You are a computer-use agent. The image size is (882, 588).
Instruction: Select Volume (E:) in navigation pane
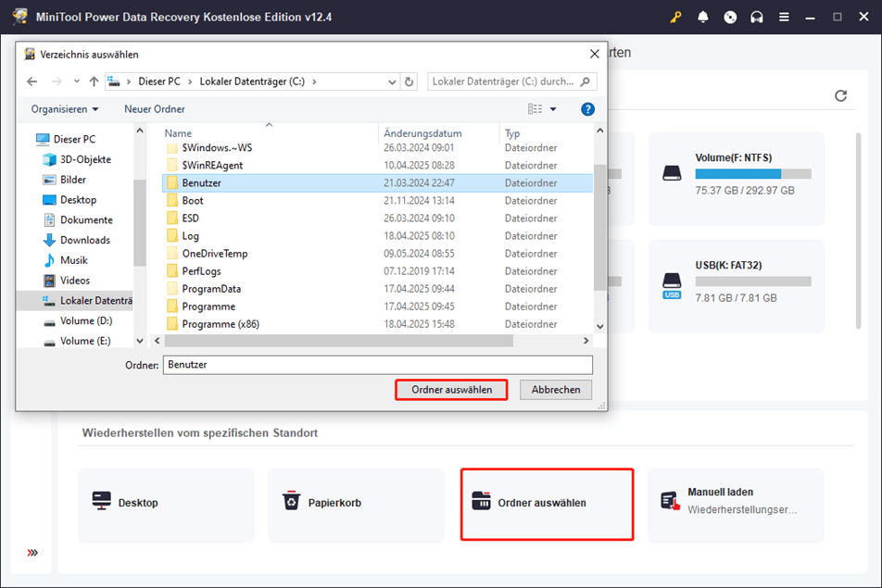tap(85, 341)
